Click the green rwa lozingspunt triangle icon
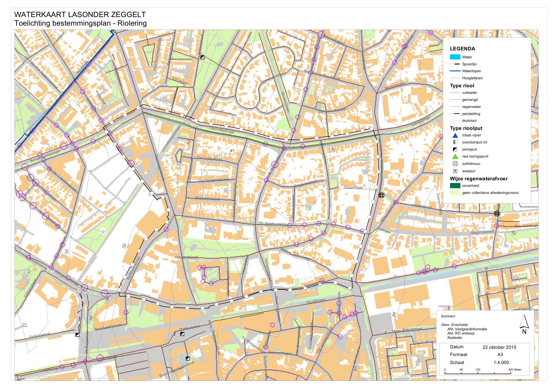Viewport: 555px width, 392px height. 455,156
